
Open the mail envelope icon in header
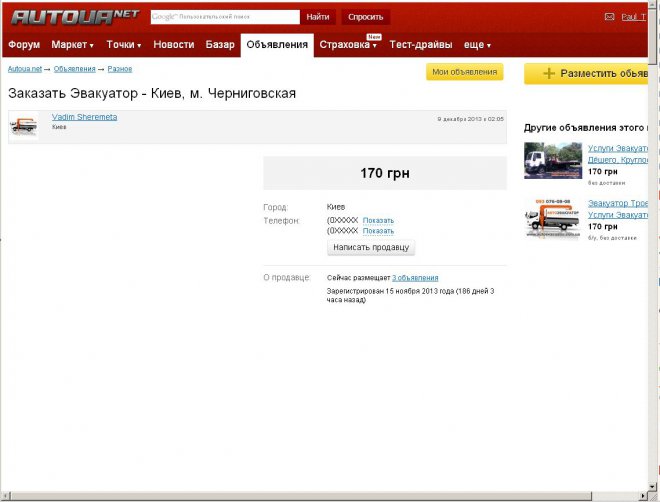coord(610,17)
